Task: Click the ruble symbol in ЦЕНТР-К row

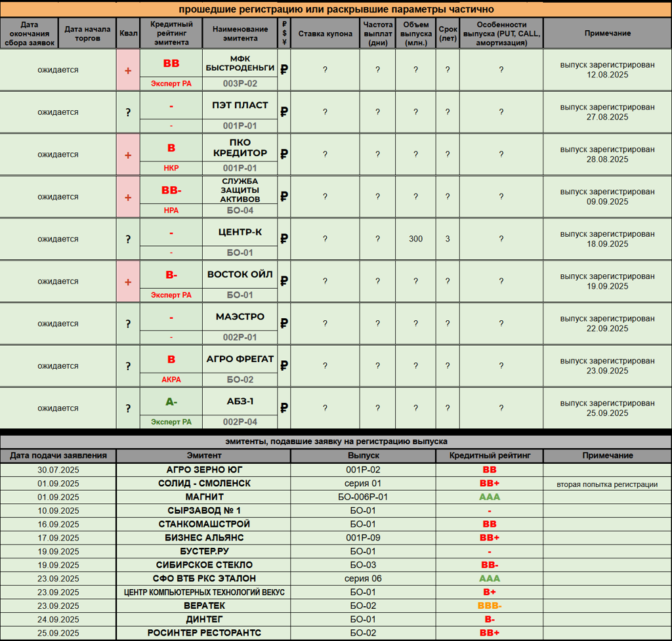Action: tap(284, 239)
